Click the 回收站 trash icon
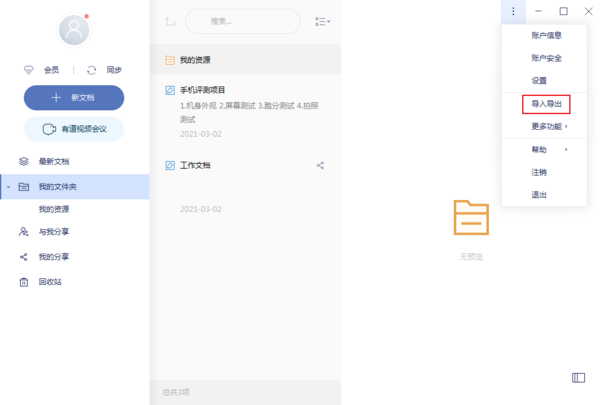The width and height of the screenshot is (600, 405). coord(24,282)
